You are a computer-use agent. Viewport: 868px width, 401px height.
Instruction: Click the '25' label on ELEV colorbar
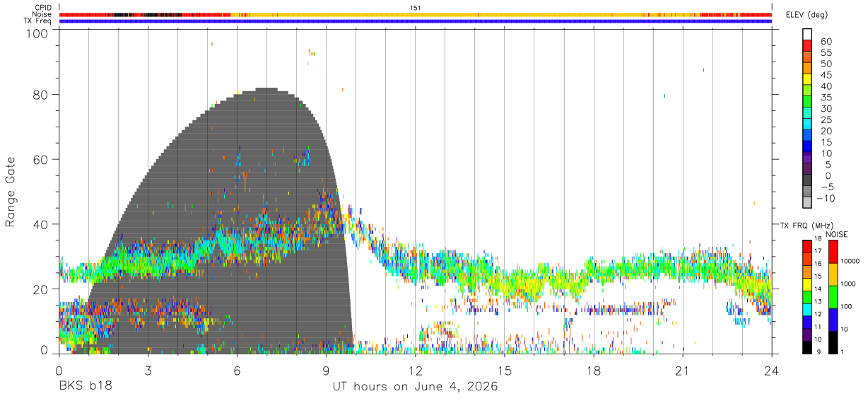[x=825, y=120]
